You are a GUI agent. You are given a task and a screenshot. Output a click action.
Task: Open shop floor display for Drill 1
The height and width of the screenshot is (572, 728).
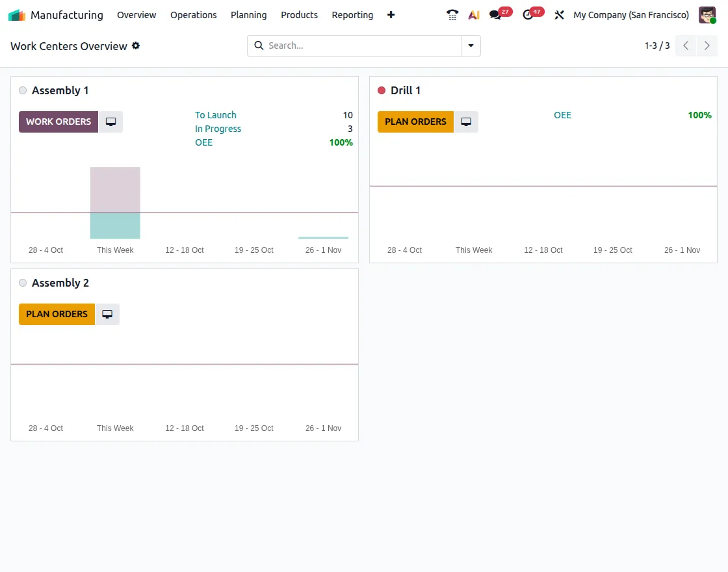click(x=466, y=122)
